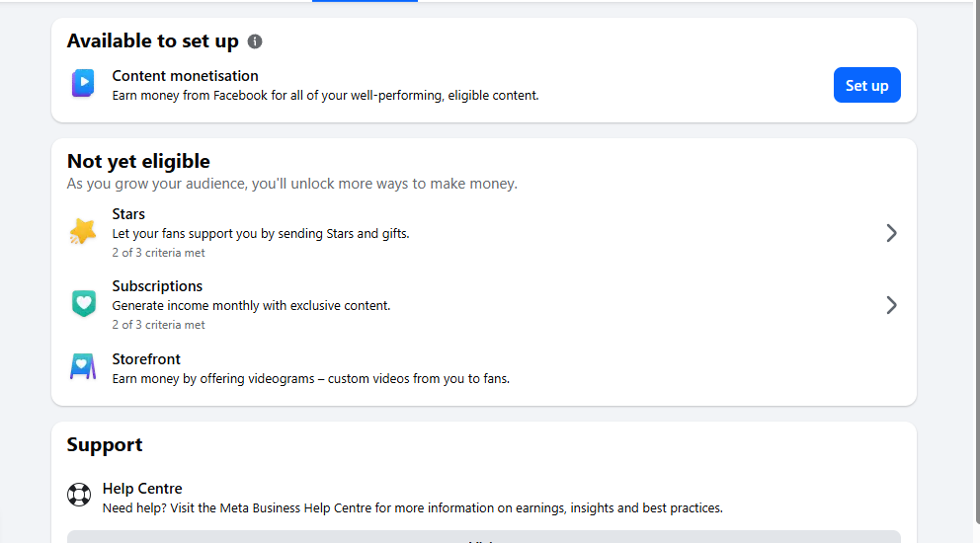The height and width of the screenshot is (543, 980).
Task: Select the Subscriptions heading text
Action: [x=157, y=286]
